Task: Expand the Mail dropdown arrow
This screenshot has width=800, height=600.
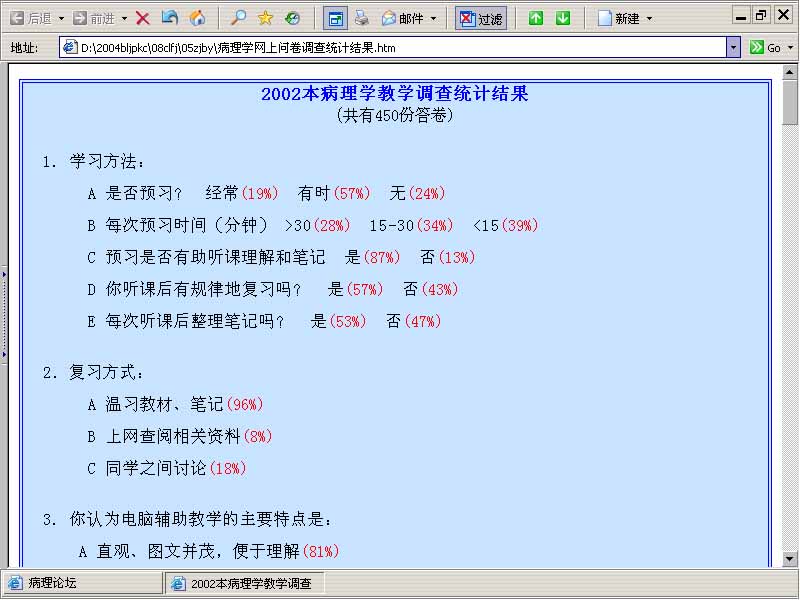Action: pos(434,19)
